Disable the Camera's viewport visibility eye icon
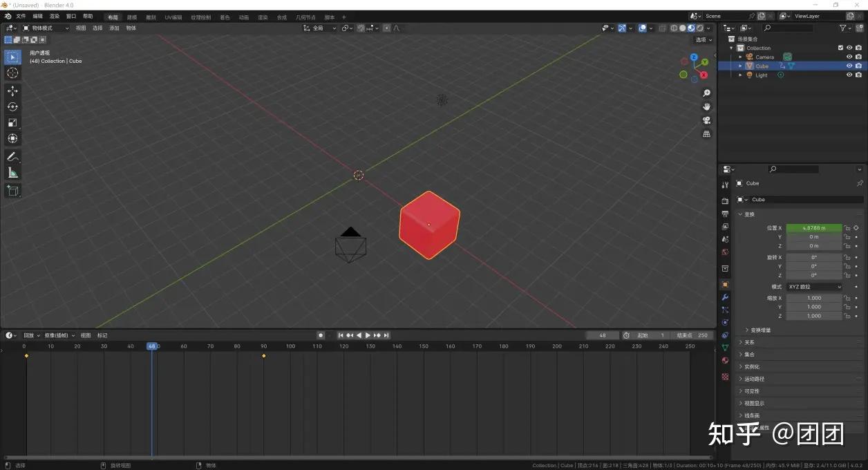Image resolution: width=868 pixels, height=470 pixels. (849, 57)
